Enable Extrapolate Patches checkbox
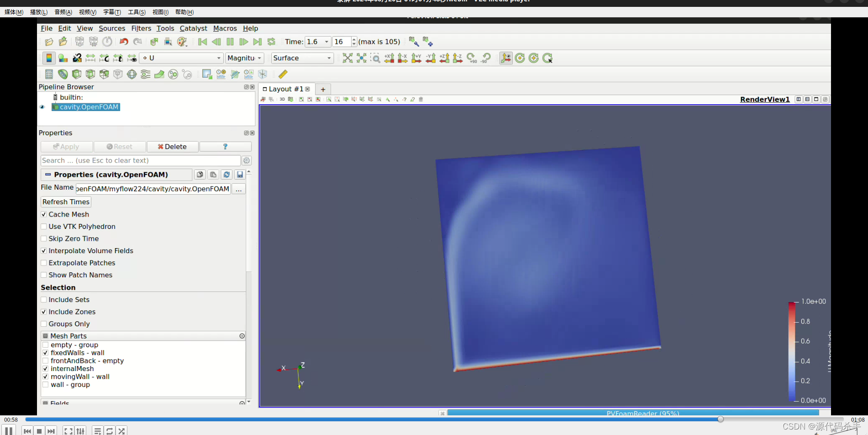This screenshot has height=435, width=868. click(44, 263)
